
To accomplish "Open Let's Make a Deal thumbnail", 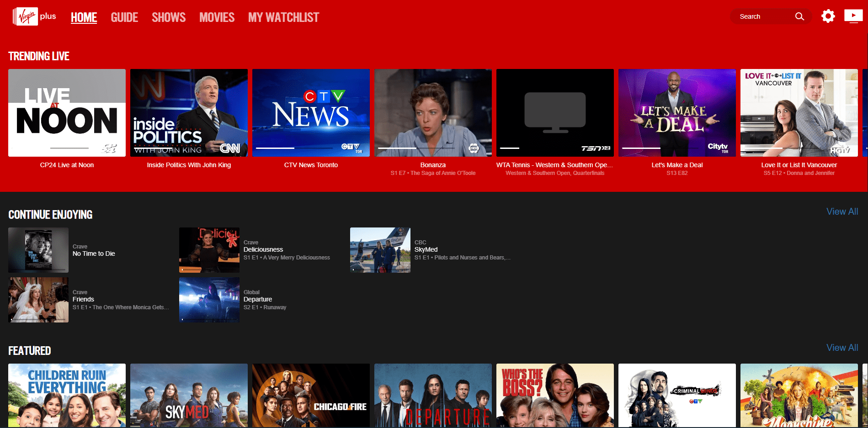I will (x=677, y=113).
